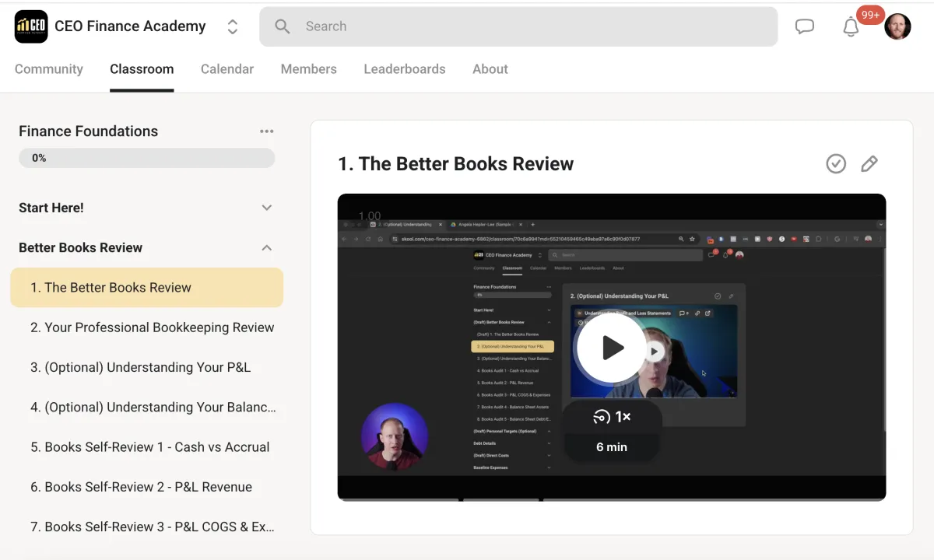Open the chat messages icon
The image size is (934, 560).
point(805,26)
